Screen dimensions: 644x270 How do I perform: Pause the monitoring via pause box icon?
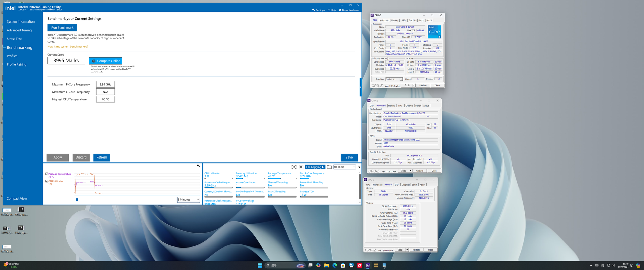301,167
